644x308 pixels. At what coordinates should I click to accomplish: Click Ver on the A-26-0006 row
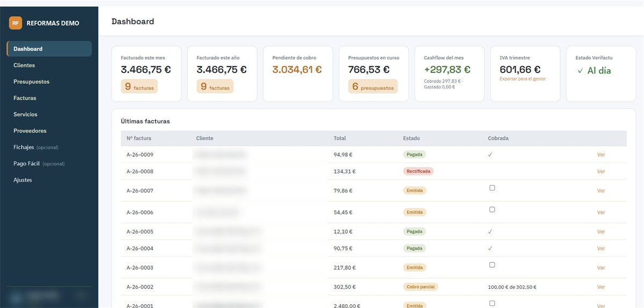tap(601, 212)
